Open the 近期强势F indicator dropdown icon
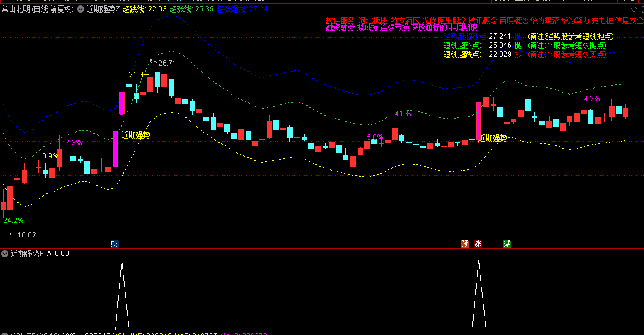This screenshot has height=335, width=644. tap(5, 254)
